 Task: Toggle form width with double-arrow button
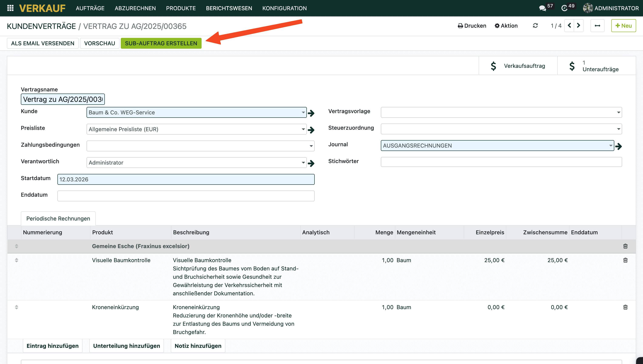coord(597,26)
